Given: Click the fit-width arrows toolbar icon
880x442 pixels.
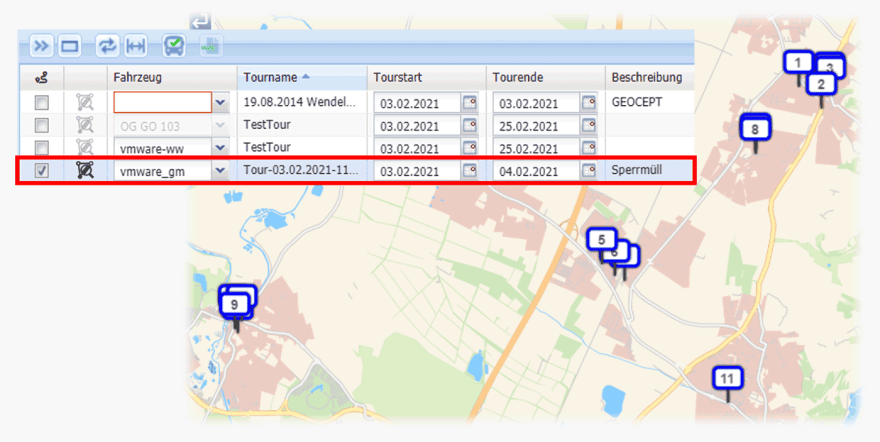Looking at the screenshot, I should click(x=136, y=46).
